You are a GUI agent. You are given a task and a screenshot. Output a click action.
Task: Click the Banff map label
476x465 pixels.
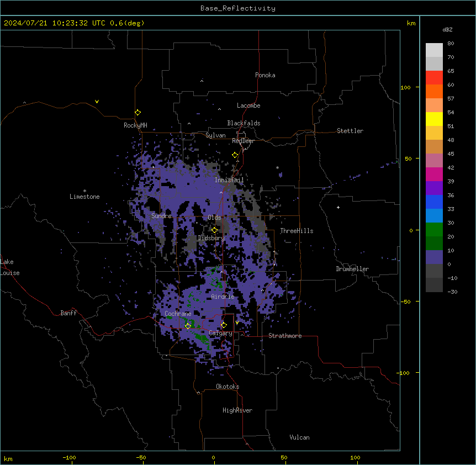coord(68,313)
